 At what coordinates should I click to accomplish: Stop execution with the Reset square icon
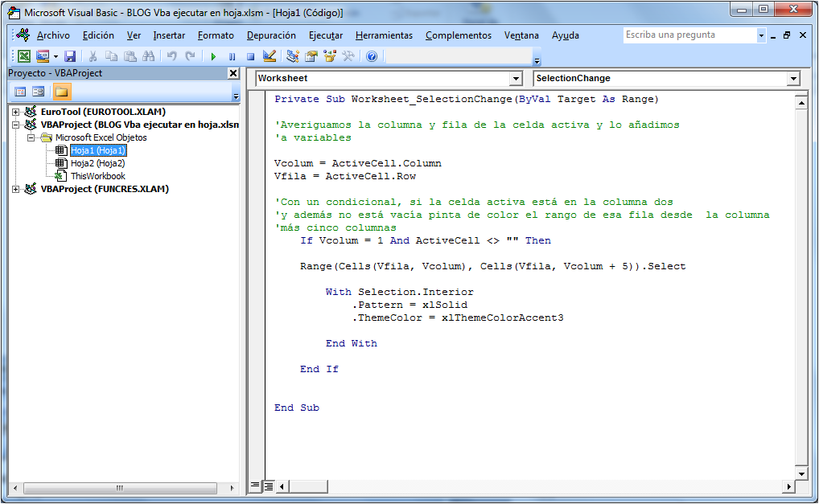tap(250, 56)
